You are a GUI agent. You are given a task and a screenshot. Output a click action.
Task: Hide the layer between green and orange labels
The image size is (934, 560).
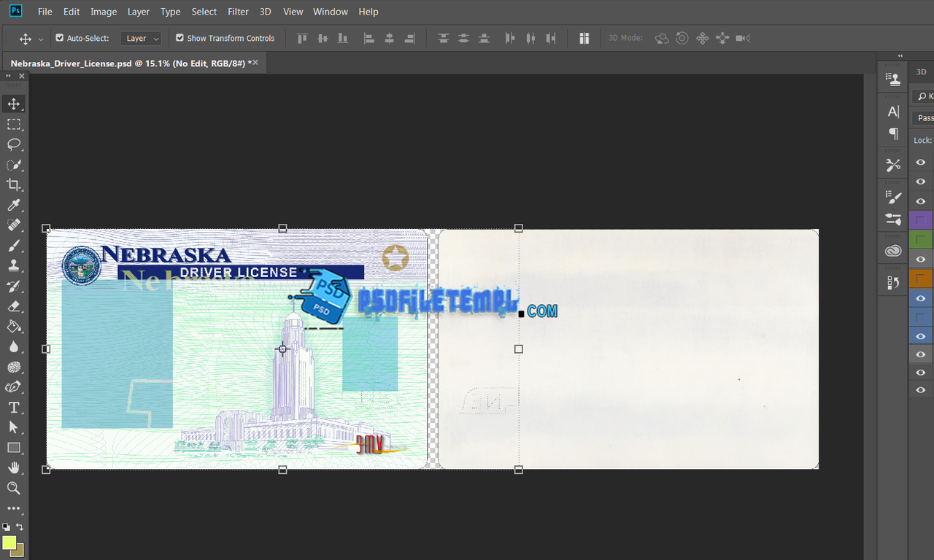[921, 259]
